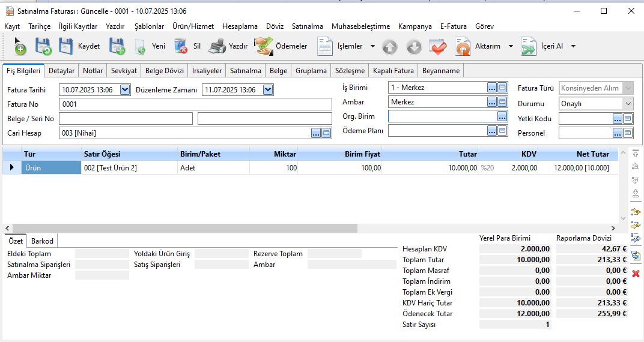Click the ellipsis button next to Ambar
This screenshot has height=342, width=644.
[x=492, y=102]
